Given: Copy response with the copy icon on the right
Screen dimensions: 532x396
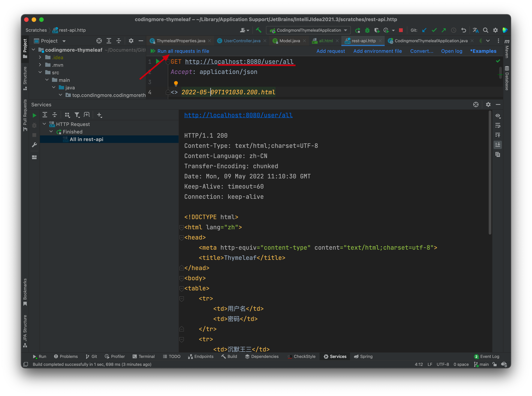Looking at the screenshot, I should coord(498,154).
